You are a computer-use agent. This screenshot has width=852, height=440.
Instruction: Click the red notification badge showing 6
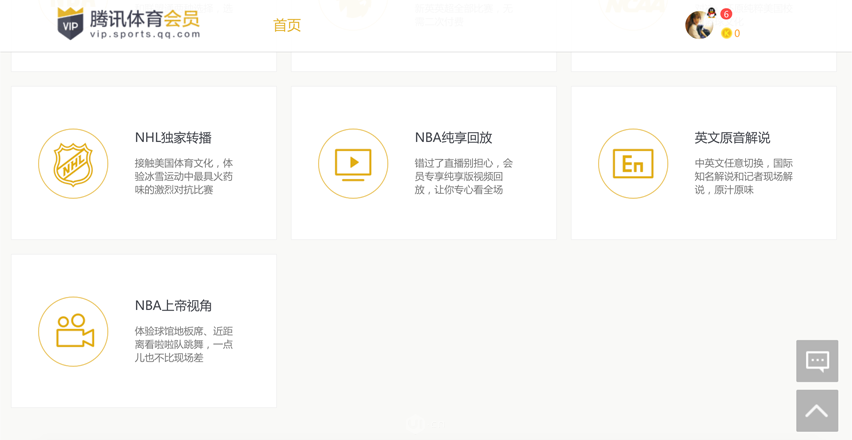pos(726,14)
